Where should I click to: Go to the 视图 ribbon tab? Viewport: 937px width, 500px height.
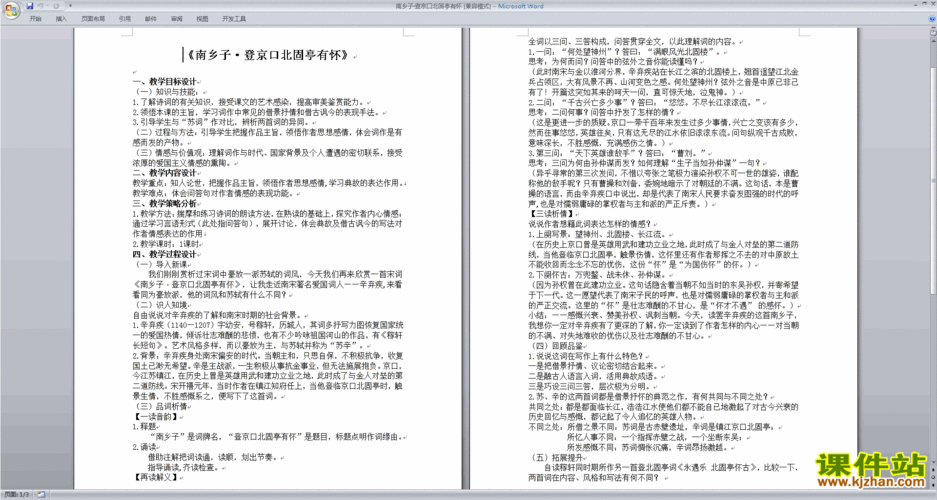tap(203, 19)
